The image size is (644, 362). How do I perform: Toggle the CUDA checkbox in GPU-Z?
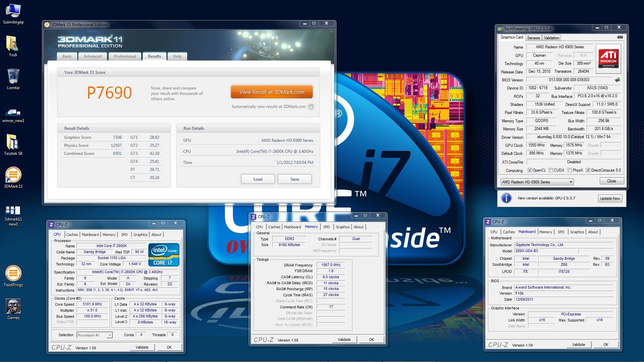(x=551, y=170)
